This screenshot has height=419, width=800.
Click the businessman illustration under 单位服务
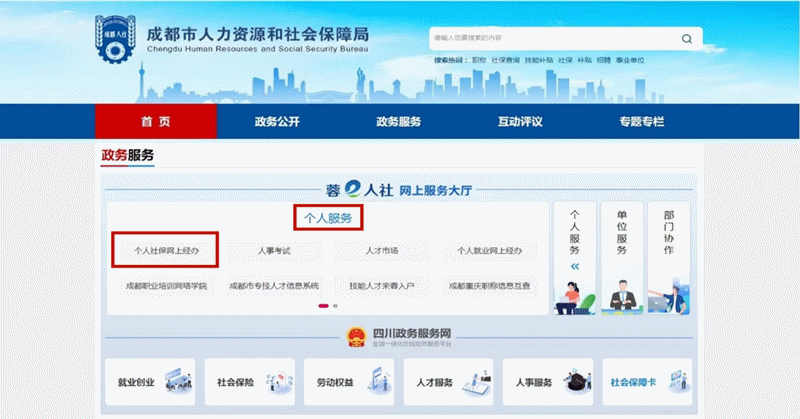pos(622,297)
